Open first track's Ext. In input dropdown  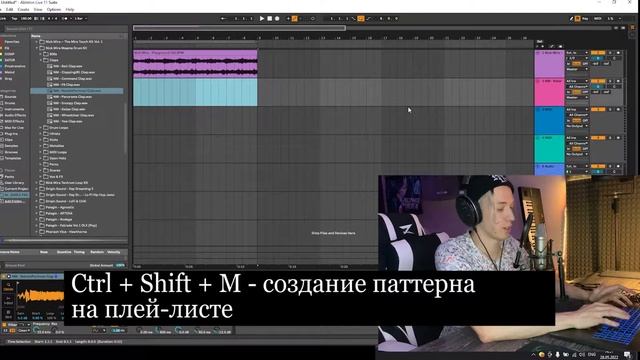coord(577,53)
